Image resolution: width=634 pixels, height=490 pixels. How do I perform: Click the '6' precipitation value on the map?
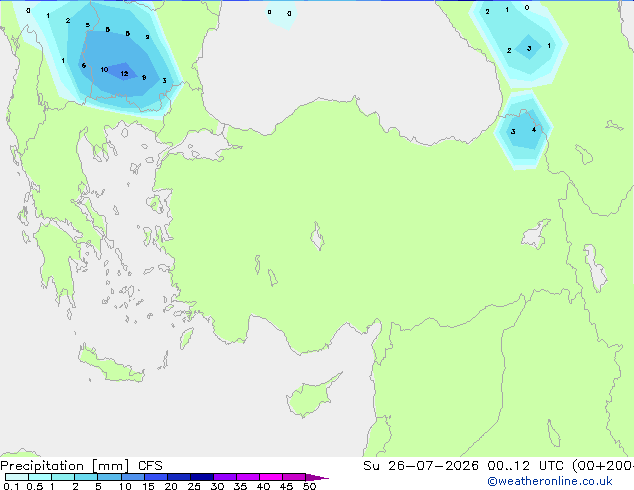point(84,65)
